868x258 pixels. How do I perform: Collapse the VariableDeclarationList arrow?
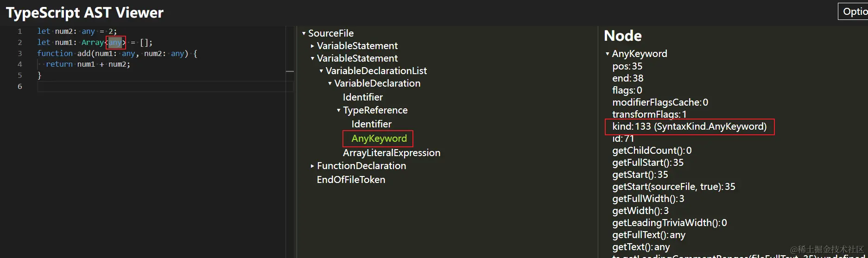321,71
